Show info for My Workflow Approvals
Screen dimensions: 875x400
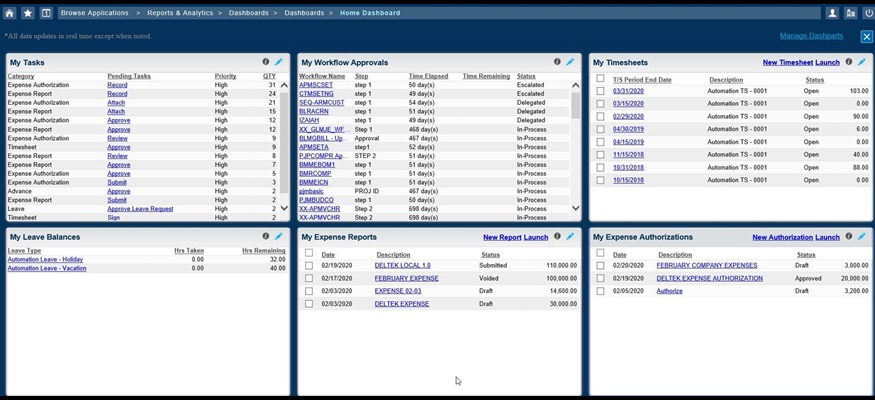coord(558,62)
